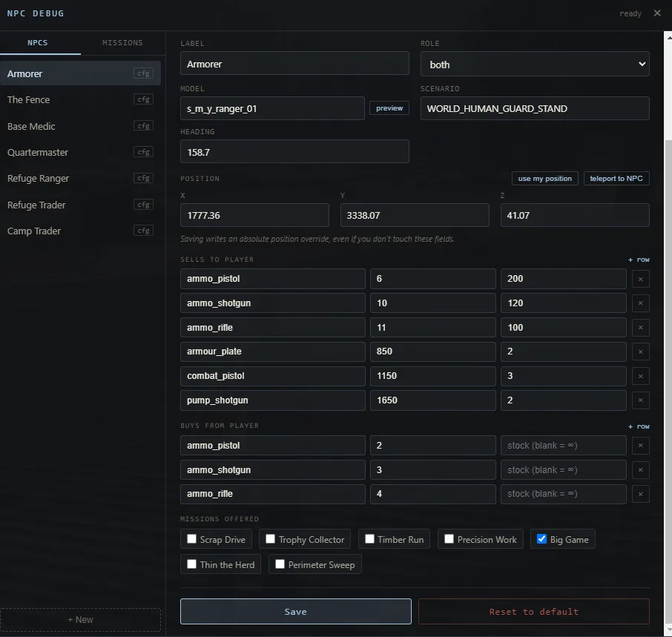This screenshot has width=672, height=637.
Task: Open cfg for The Fence NPC
Action: click(x=143, y=99)
